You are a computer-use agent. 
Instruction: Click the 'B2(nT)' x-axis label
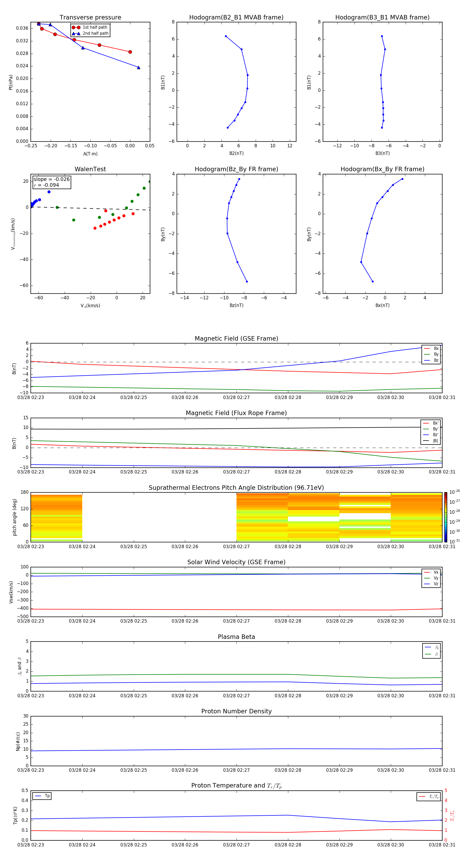(x=236, y=153)
